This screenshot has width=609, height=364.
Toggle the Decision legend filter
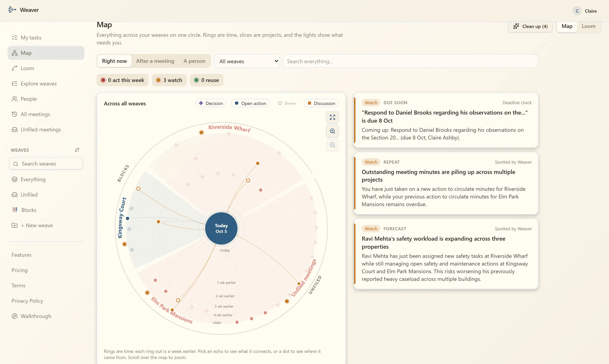pos(211,103)
